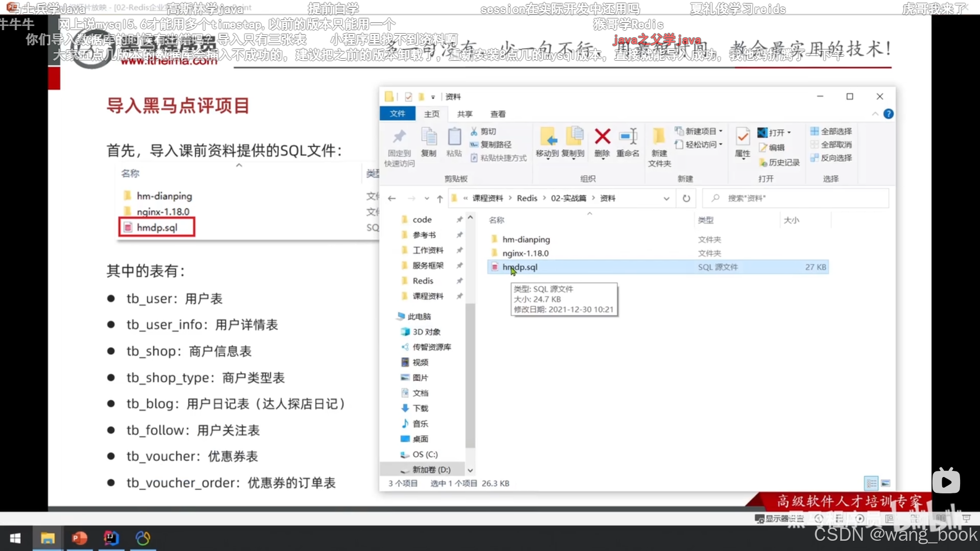
Task: Click the 重命名 (Rename) icon
Action: point(628,142)
